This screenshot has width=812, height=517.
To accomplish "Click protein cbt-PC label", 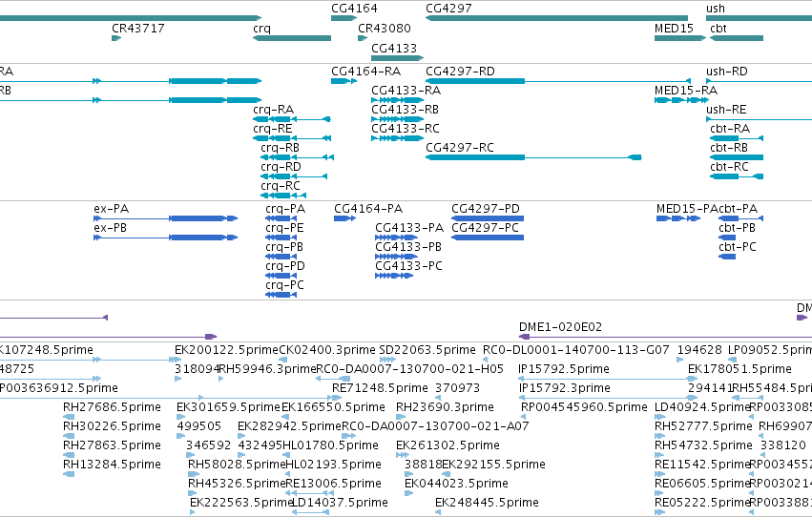I will click(x=738, y=247).
